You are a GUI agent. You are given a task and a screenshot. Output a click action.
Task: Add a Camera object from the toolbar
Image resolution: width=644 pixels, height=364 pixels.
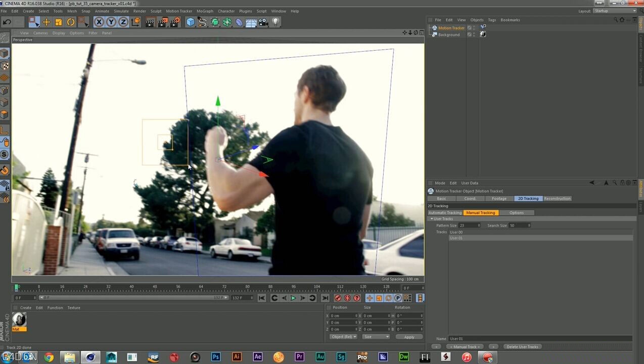pyautogui.click(x=262, y=22)
